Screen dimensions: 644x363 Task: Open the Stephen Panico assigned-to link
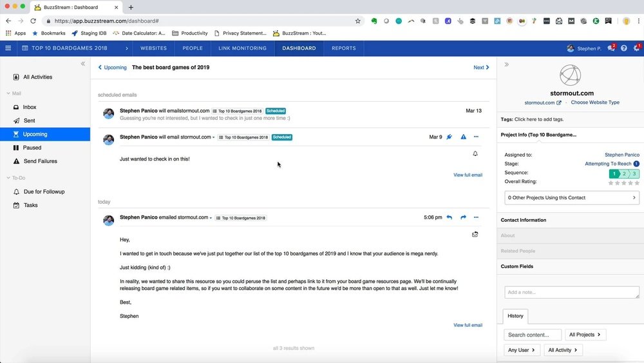tap(622, 155)
